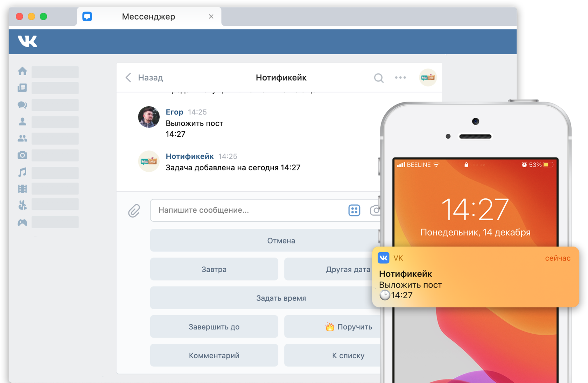Click the red macOS close window button

pos(20,16)
